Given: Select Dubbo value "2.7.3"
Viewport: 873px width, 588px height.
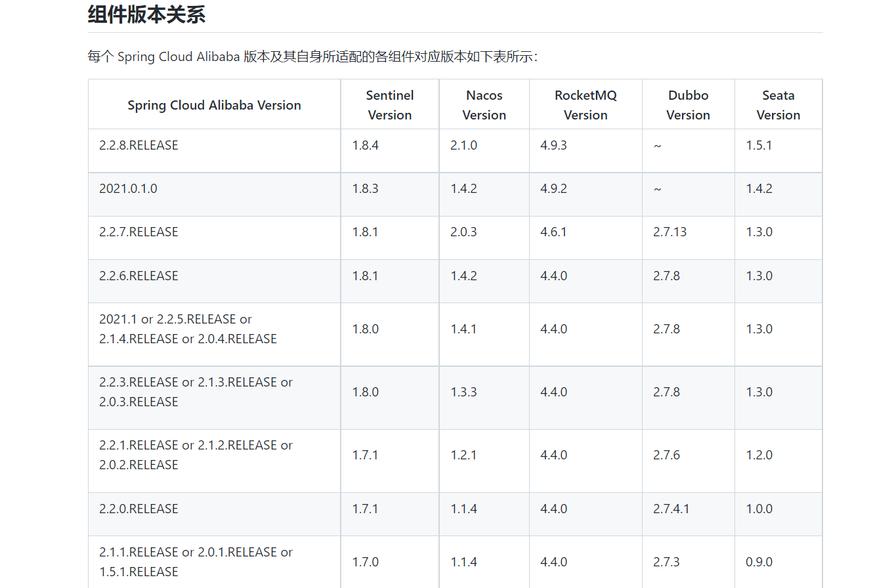Looking at the screenshot, I should (666, 562).
